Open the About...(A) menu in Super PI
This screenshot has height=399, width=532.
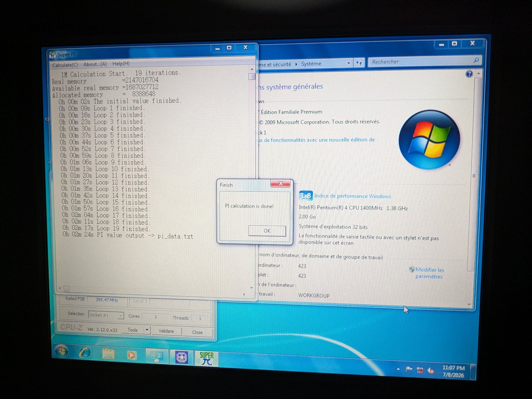pos(95,64)
